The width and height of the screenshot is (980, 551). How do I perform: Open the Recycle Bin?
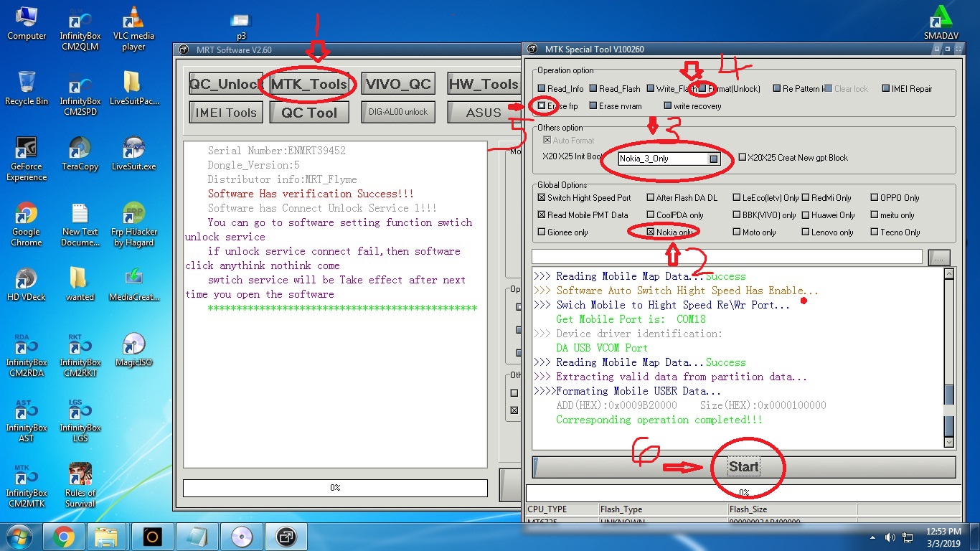coord(27,88)
